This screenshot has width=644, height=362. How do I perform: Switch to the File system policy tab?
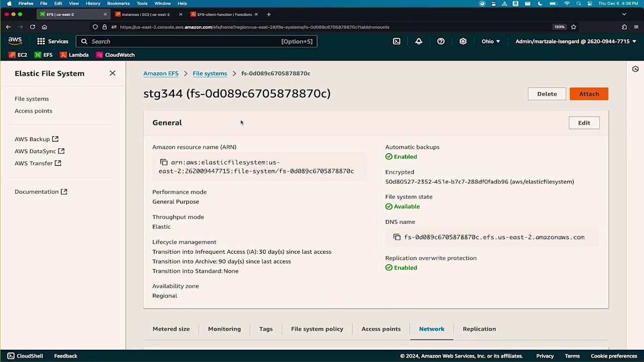point(317,329)
